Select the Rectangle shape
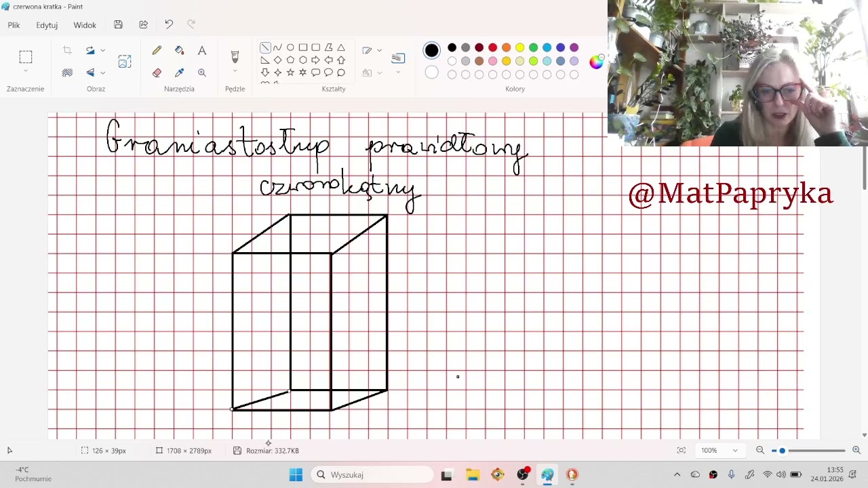 303,47
